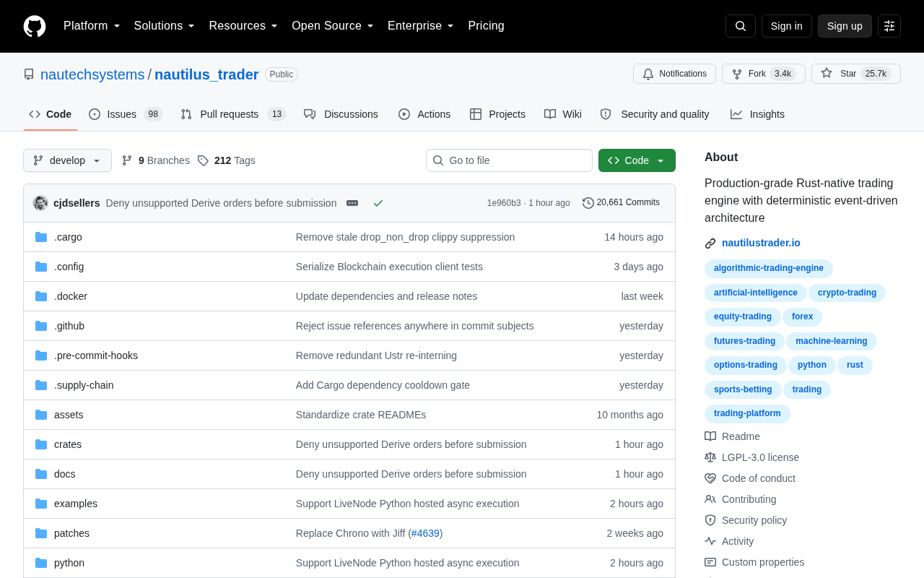924x578 pixels.
Task: Open pull request #4639 link
Action: click(425, 533)
